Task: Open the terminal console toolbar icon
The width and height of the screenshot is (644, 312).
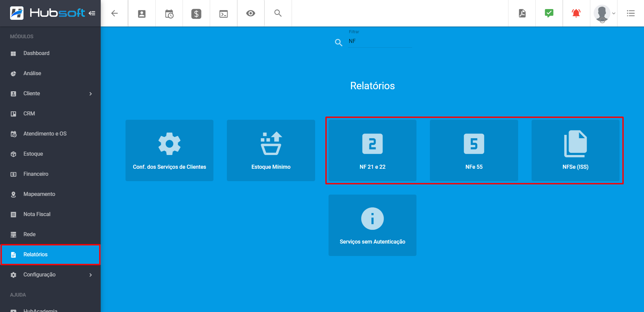Action: [x=224, y=14]
